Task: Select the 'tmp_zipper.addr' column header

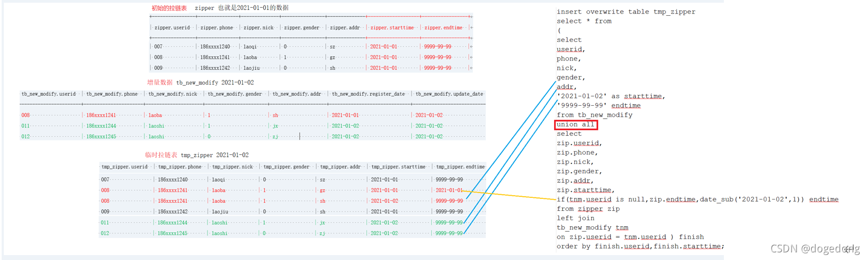Action: point(340,167)
